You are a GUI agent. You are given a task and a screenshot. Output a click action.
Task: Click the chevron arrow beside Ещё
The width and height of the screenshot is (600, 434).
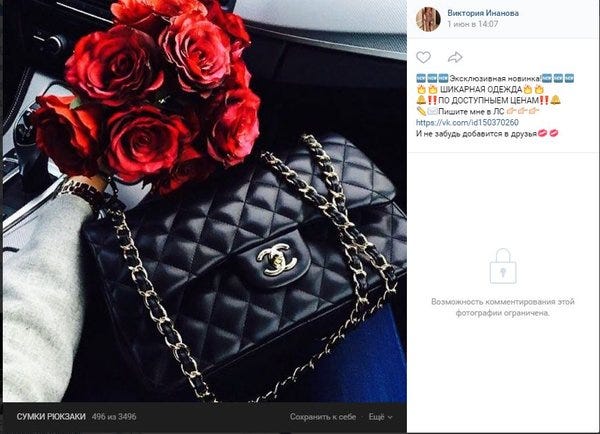(x=390, y=417)
